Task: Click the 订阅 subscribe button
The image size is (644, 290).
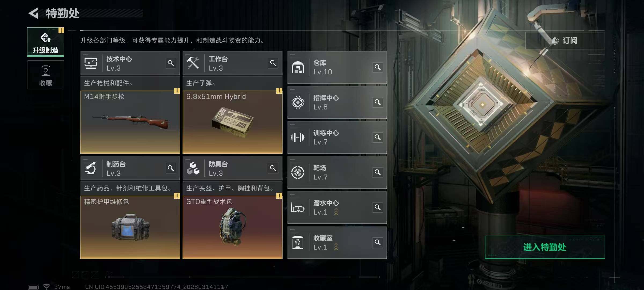Action: [x=565, y=41]
